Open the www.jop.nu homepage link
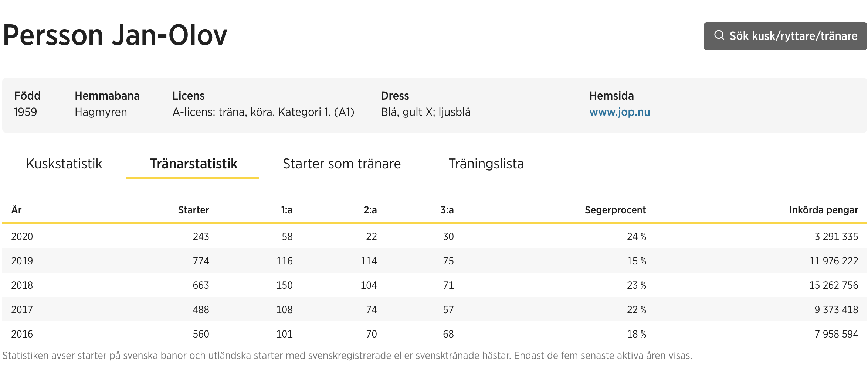 coord(620,112)
